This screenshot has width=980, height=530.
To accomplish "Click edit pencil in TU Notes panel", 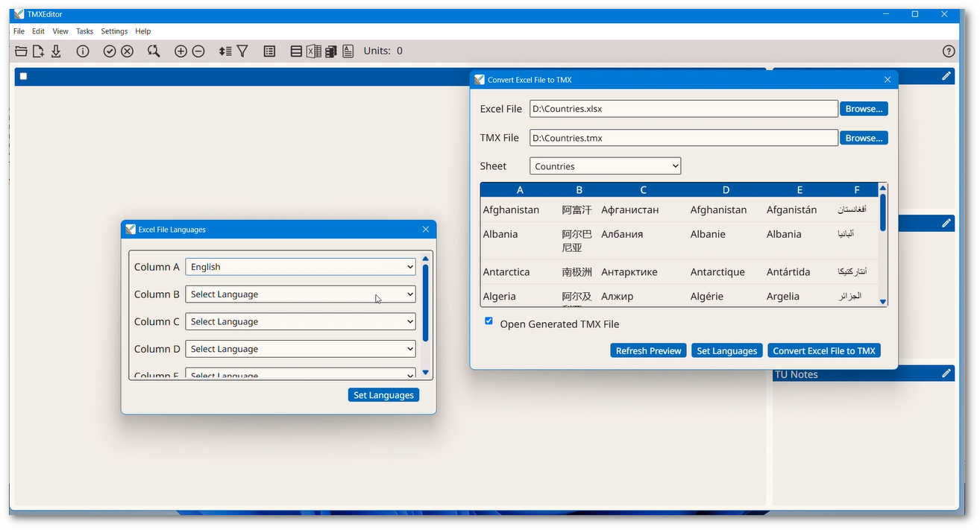I will 946,373.
